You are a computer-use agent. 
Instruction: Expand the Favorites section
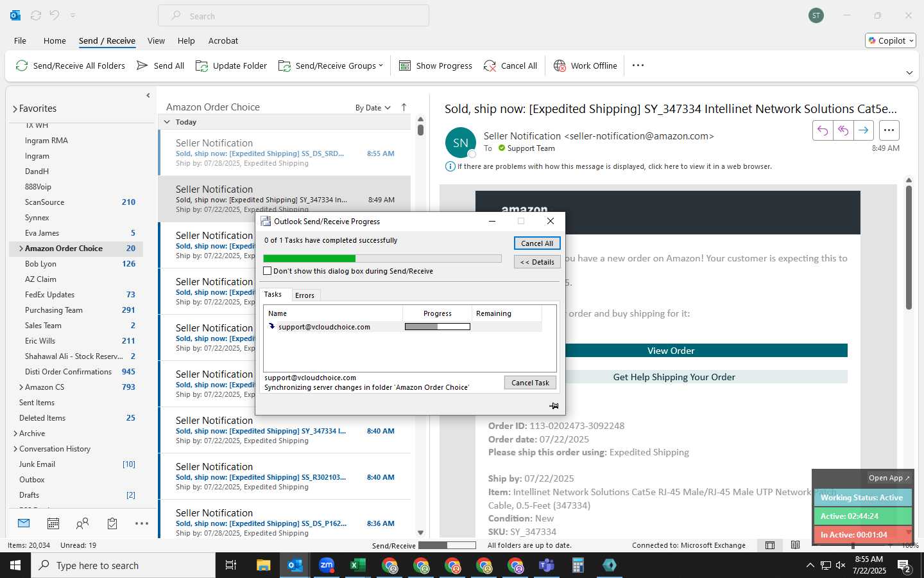point(15,109)
